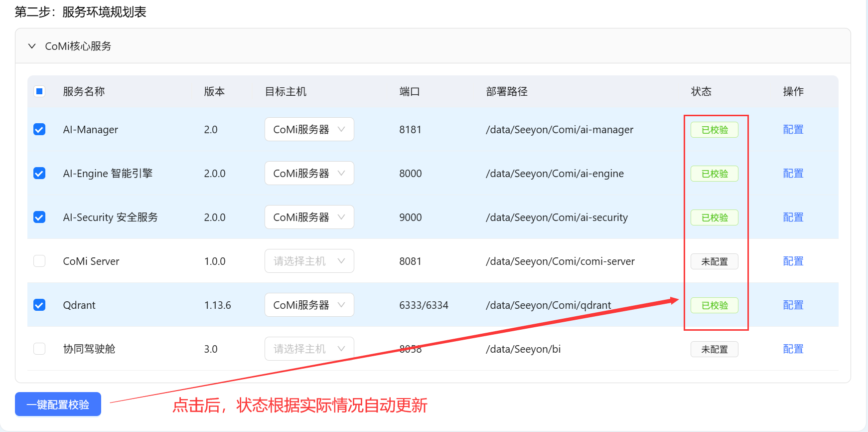Click the 服务名称 column header

(84, 91)
